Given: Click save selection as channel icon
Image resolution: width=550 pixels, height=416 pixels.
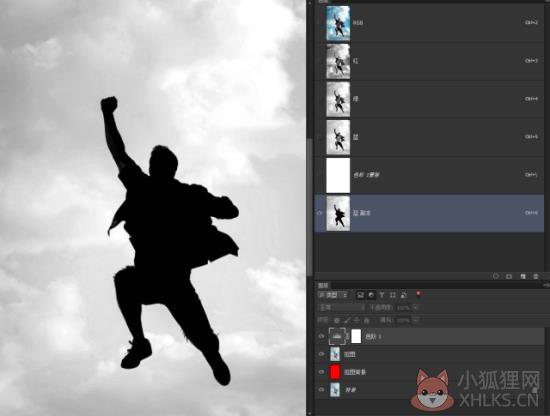Looking at the screenshot, I should coord(509,276).
